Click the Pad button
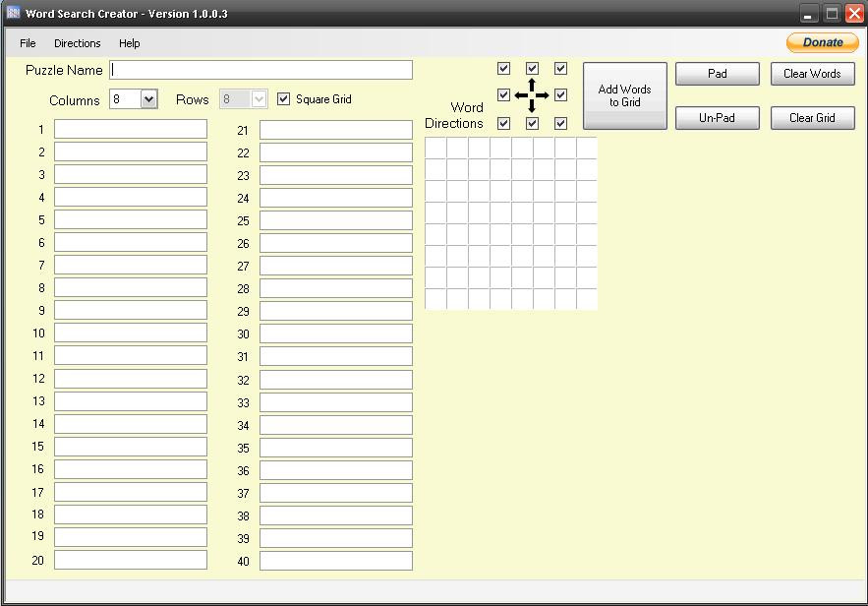This screenshot has height=606, width=868. click(x=718, y=74)
